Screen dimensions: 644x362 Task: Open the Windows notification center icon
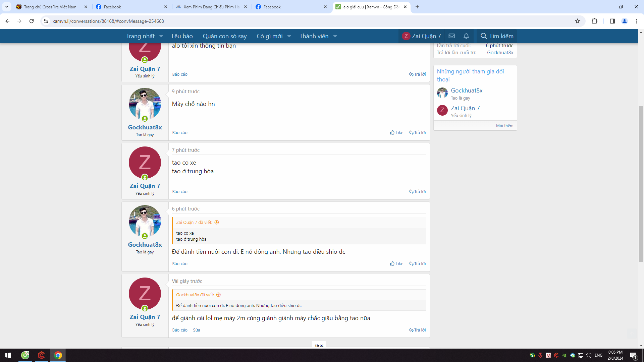pos(634,356)
